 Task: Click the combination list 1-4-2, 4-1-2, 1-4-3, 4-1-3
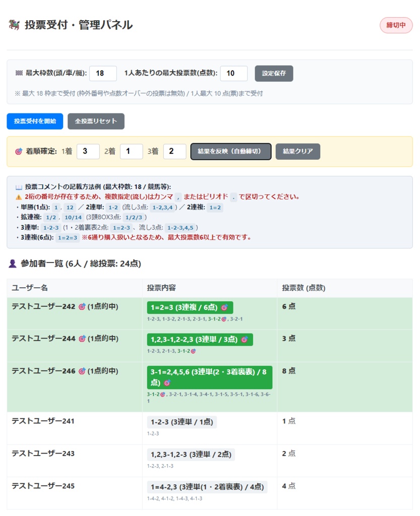(x=174, y=498)
